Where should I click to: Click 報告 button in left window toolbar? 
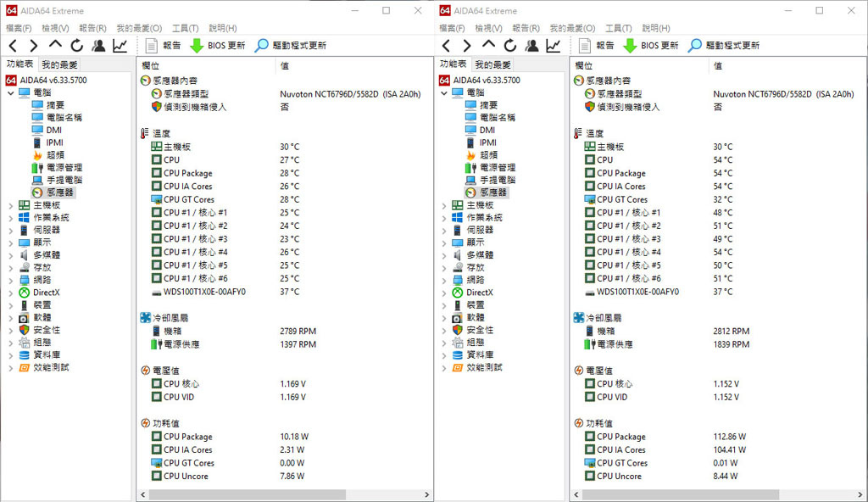[163, 46]
